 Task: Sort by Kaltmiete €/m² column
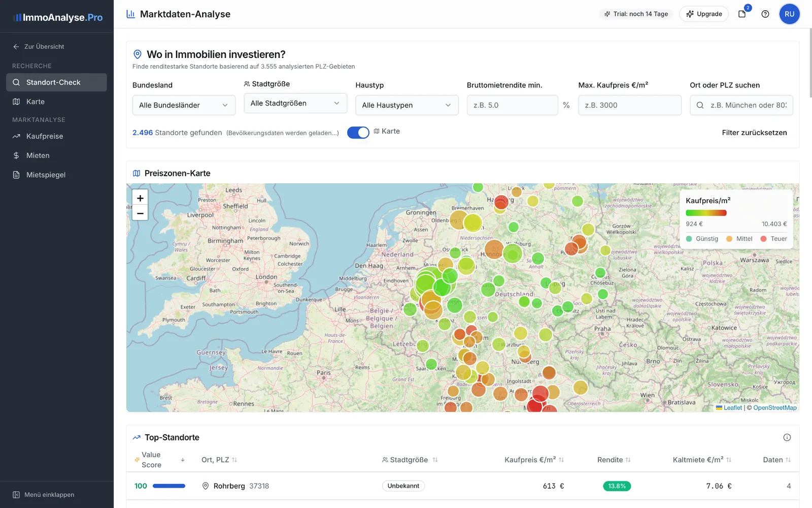[x=702, y=460]
